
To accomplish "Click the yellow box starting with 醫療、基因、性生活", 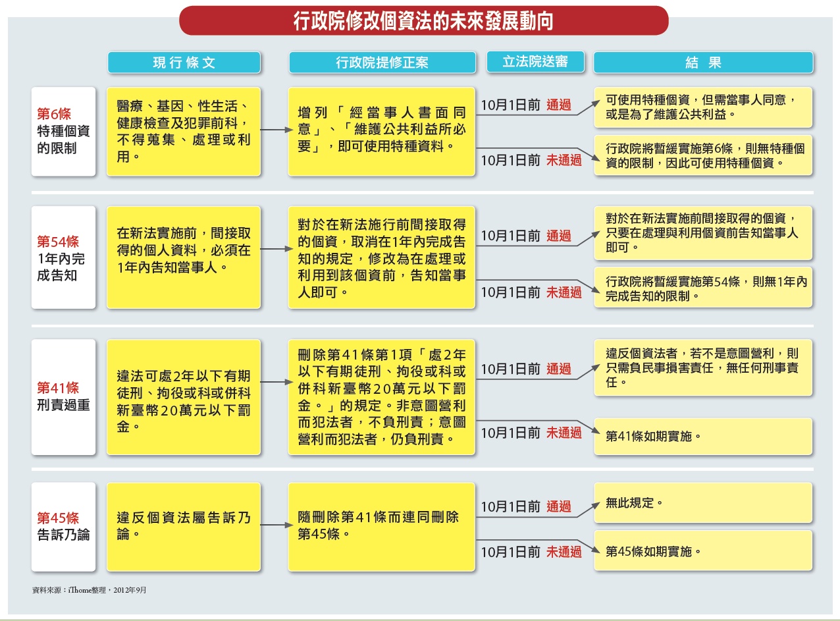I will coord(184,132).
